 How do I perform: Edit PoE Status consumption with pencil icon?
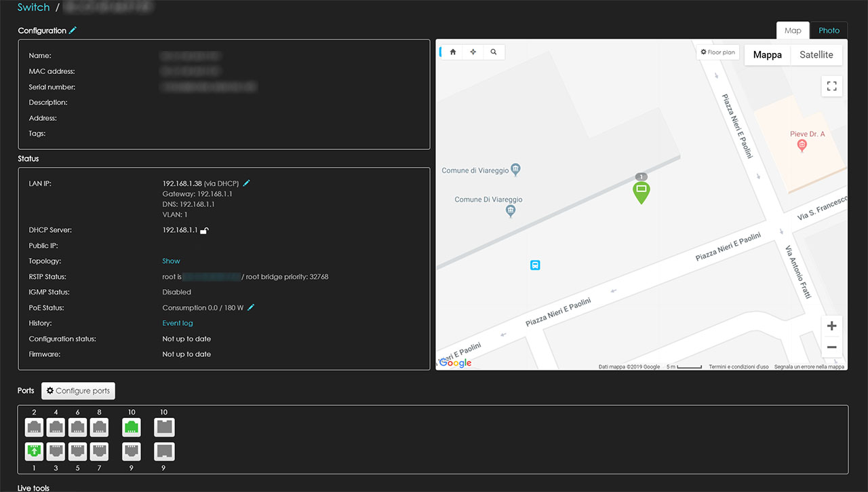click(251, 308)
